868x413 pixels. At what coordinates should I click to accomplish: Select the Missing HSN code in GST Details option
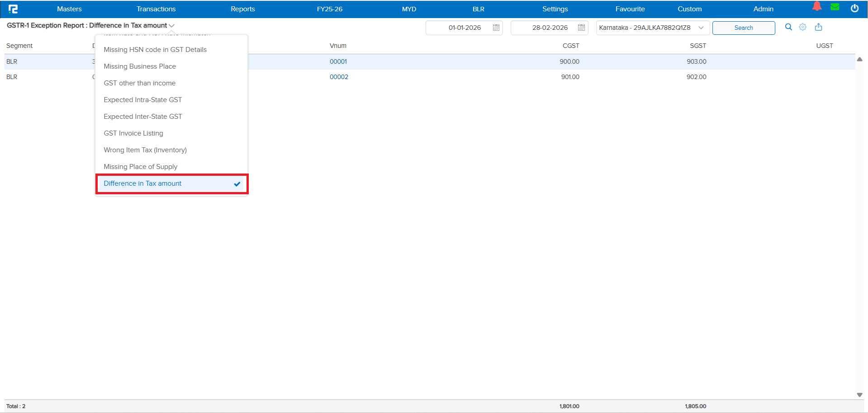[155, 50]
